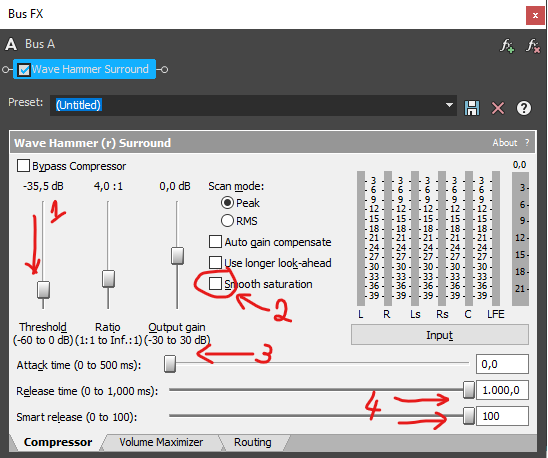The image size is (548, 458).
Task: Click the Rs channel meter label
Action: click(x=442, y=314)
